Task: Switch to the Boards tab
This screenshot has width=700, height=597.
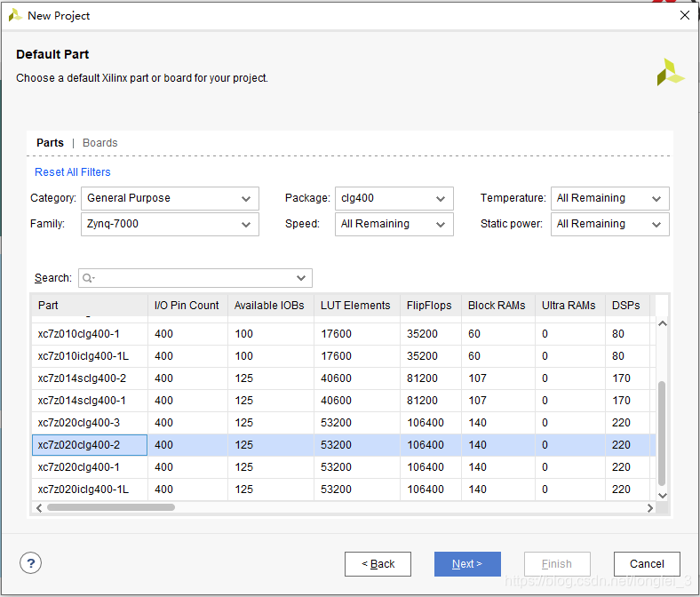Action: [x=100, y=143]
